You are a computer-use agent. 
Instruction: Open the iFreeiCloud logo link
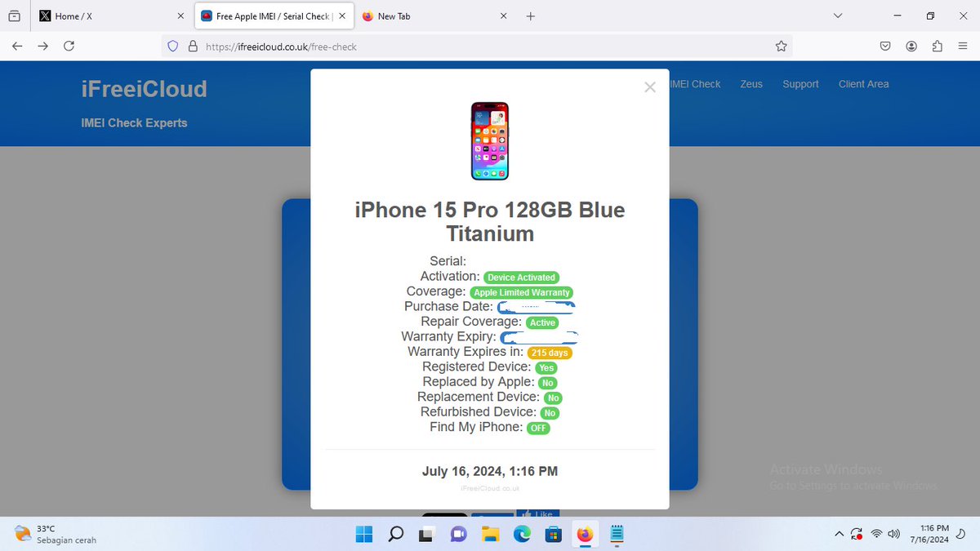(144, 88)
